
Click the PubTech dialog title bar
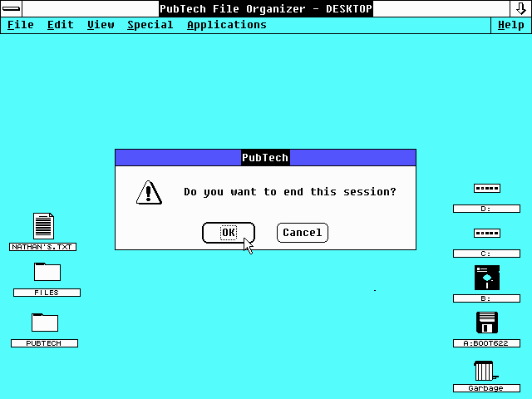pyautogui.click(x=265, y=158)
